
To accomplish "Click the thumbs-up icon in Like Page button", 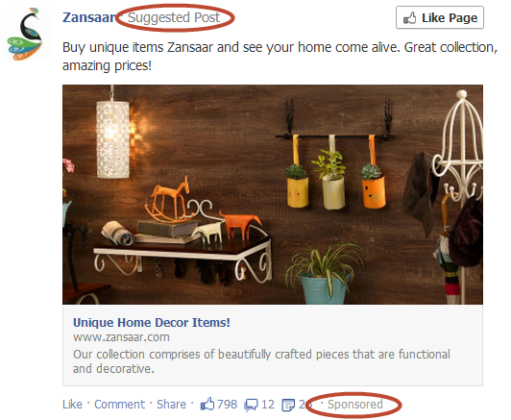I will pyautogui.click(x=409, y=17).
